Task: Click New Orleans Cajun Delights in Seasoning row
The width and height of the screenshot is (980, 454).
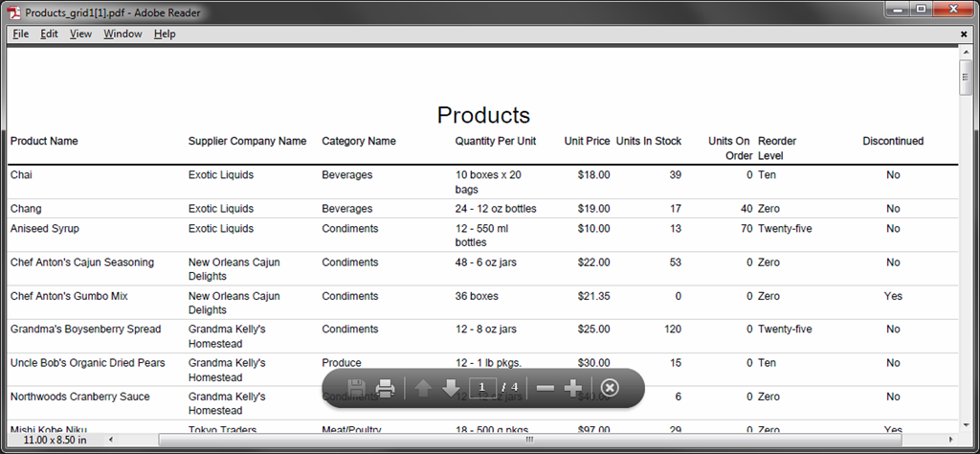Action: (234, 269)
